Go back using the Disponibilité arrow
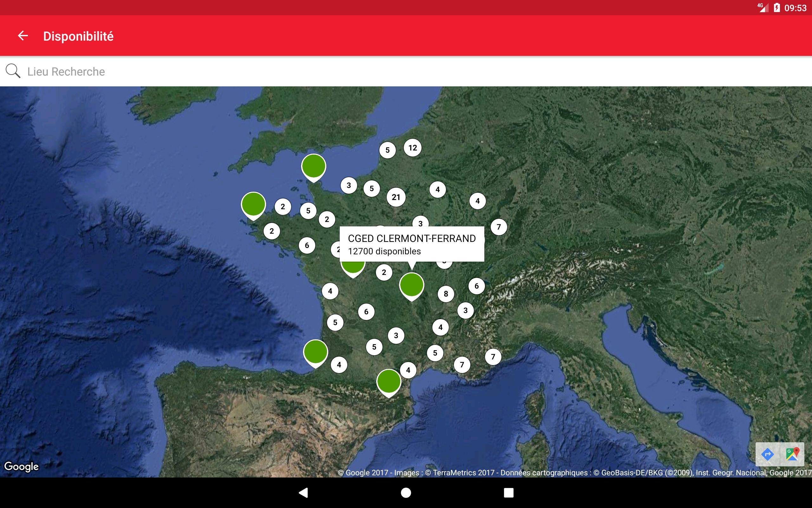Image resolution: width=812 pixels, height=508 pixels. point(23,36)
